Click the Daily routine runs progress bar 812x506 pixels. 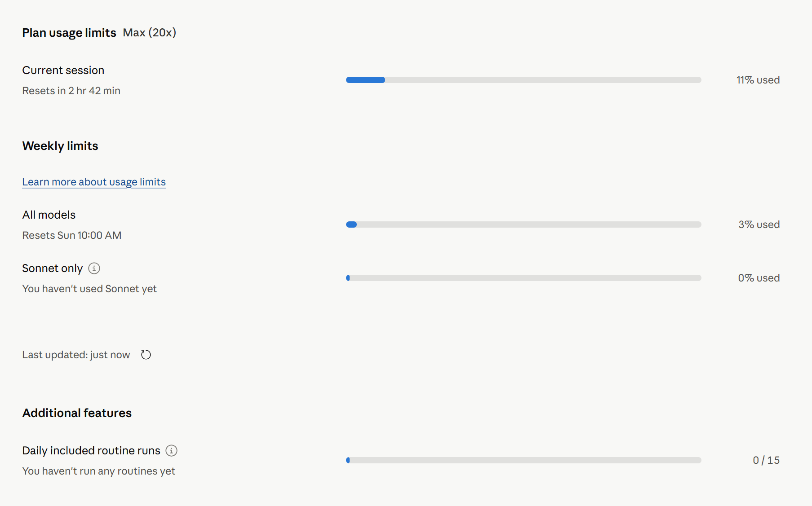click(524, 460)
